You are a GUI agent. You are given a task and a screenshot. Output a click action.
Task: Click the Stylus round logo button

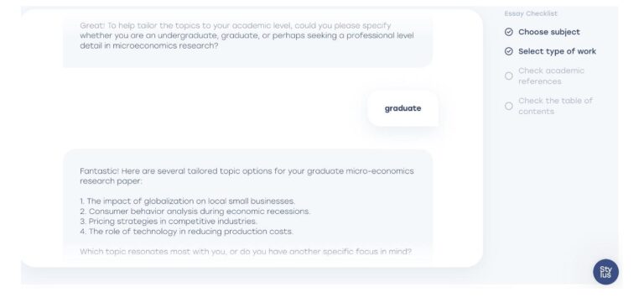(x=605, y=272)
